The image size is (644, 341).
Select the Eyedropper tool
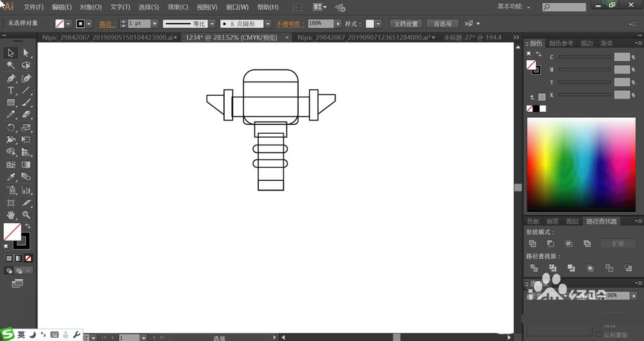(x=11, y=177)
